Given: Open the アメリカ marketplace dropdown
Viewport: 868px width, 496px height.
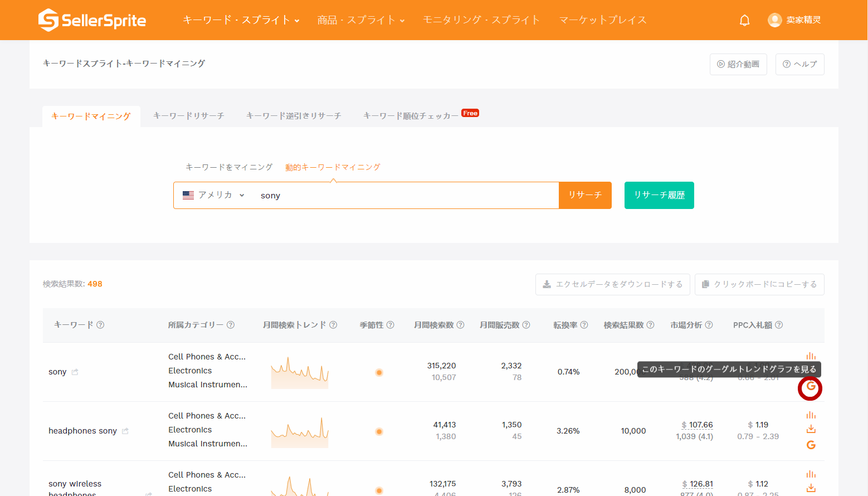Looking at the screenshot, I should pyautogui.click(x=214, y=195).
